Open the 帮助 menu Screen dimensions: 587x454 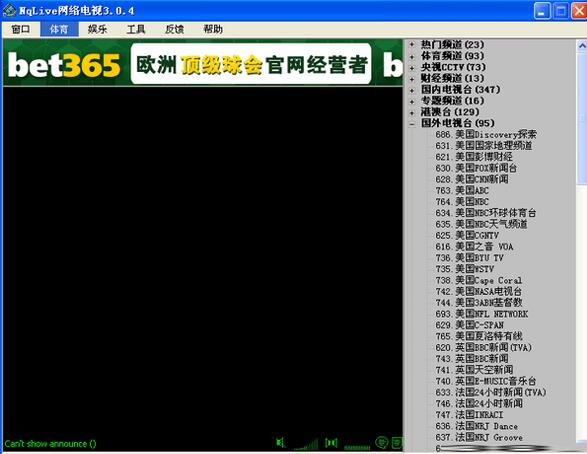tap(213, 29)
